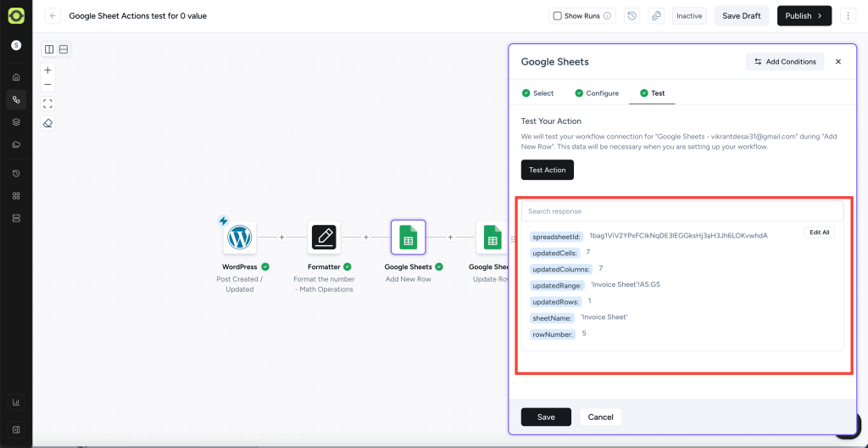This screenshot has height=448, width=868.
Task: Enable the Show Runs checkbox
Action: click(557, 16)
